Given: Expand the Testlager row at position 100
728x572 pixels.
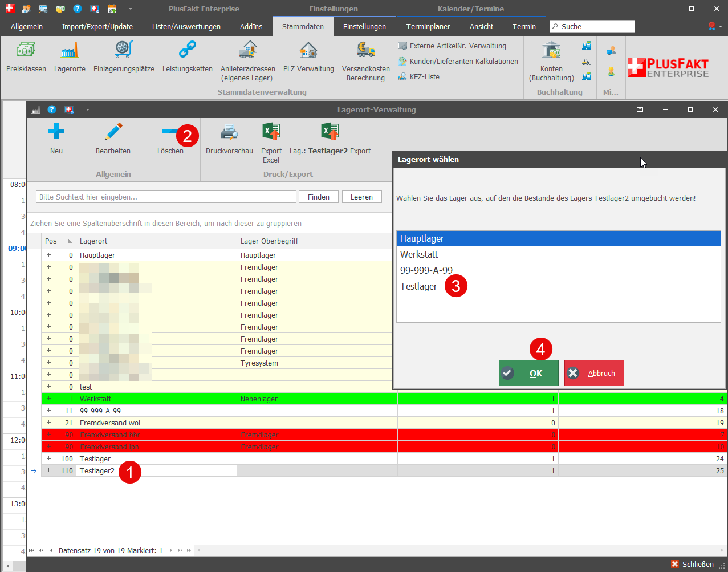Looking at the screenshot, I should 48,459.
